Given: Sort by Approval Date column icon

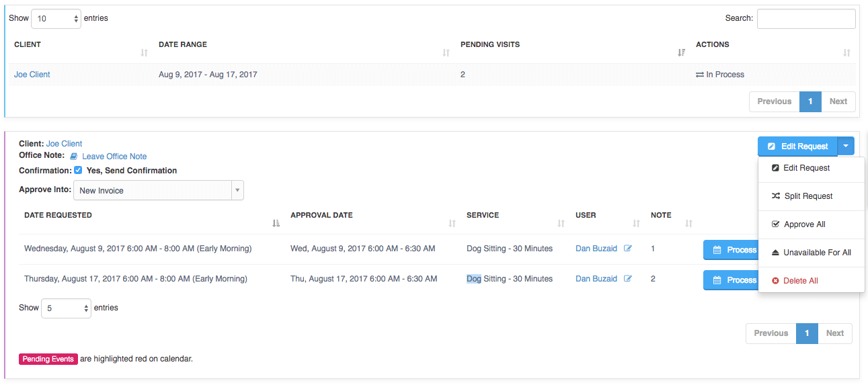Looking at the screenshot, I should click(x=452, y=224).
